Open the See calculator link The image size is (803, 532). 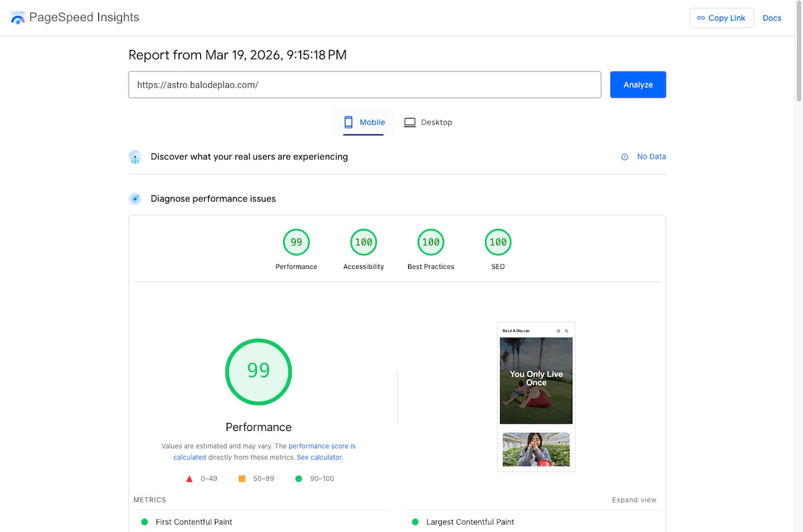319,458
